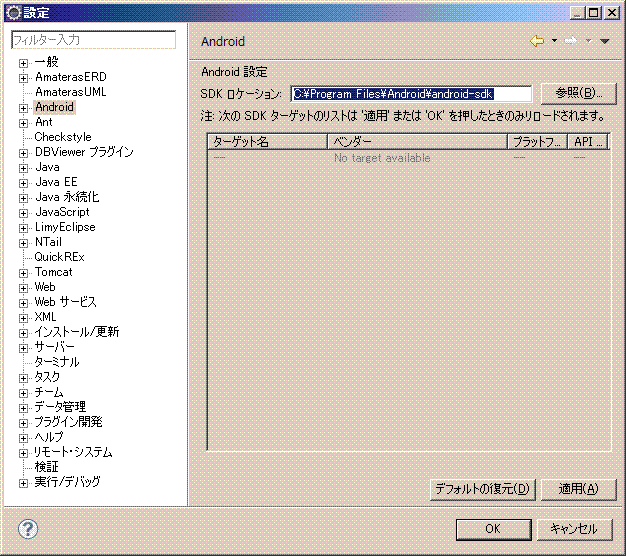Viewport: 626px width, 556px height.
Task: Select the Android preferences entry
Action: pos(54,107)
